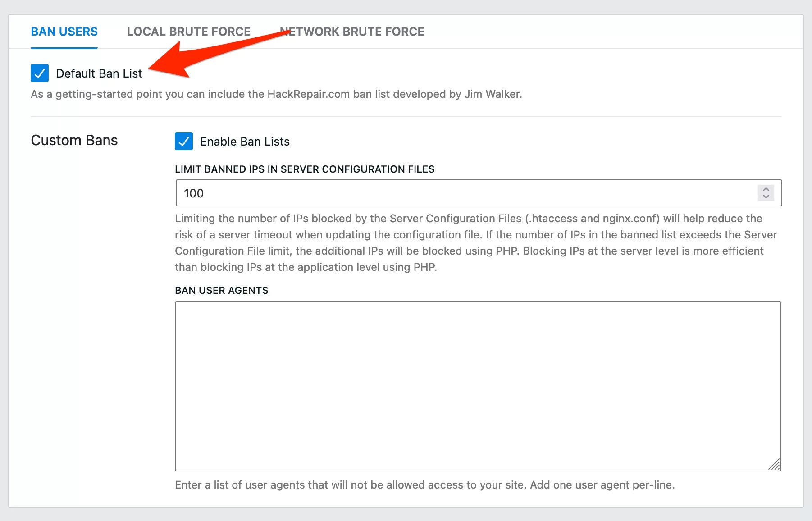Decrease banned IPs limit with down arrow
Image resolution: width=812 pixels, height=521 pixels.
pos(766,197)
